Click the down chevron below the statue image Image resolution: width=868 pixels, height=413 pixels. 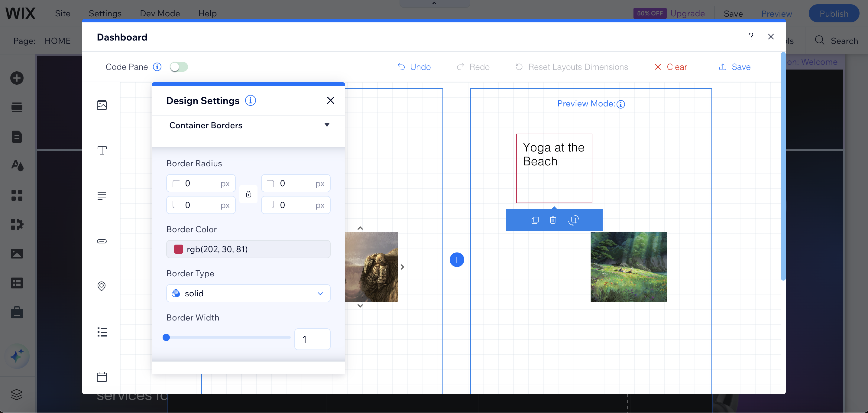point(360,306)
